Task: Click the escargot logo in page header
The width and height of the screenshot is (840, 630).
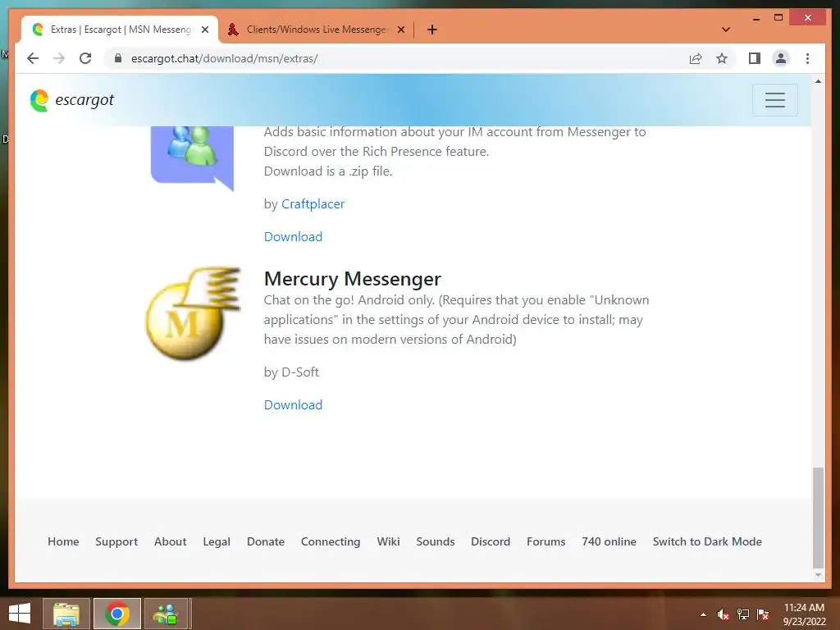Action: [x=72, y=100]
